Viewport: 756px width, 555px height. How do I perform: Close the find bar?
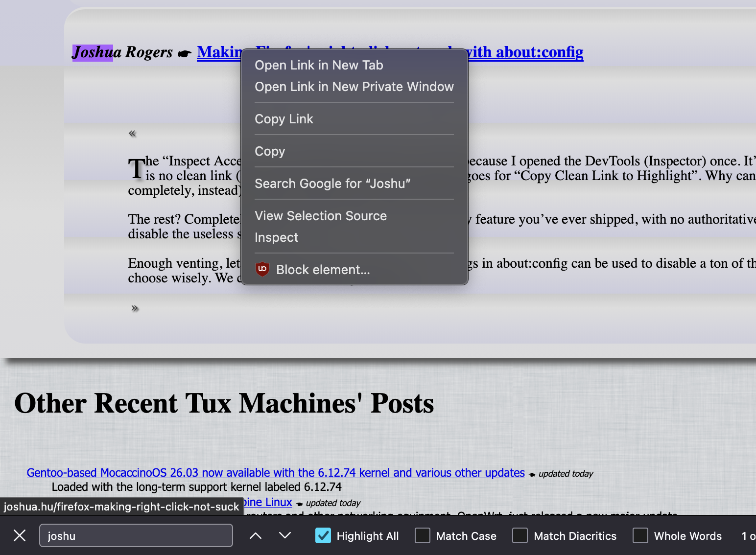20,535
